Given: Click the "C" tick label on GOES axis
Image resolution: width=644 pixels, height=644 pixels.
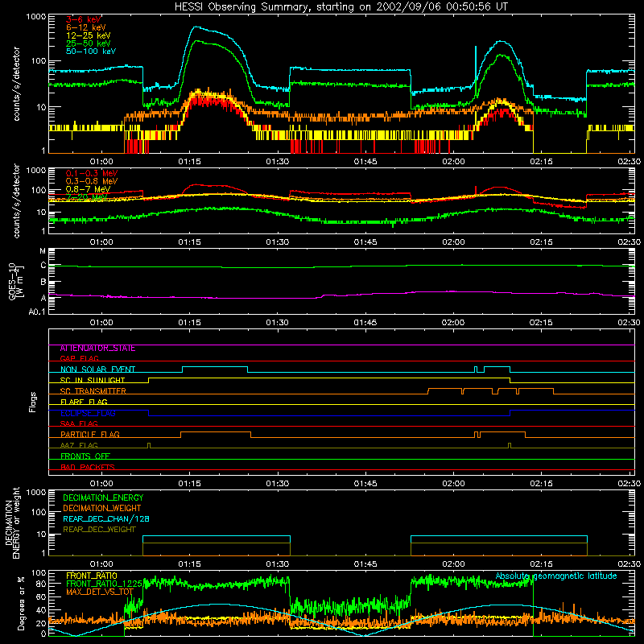Looking at the screenshot, I should 43,266.
